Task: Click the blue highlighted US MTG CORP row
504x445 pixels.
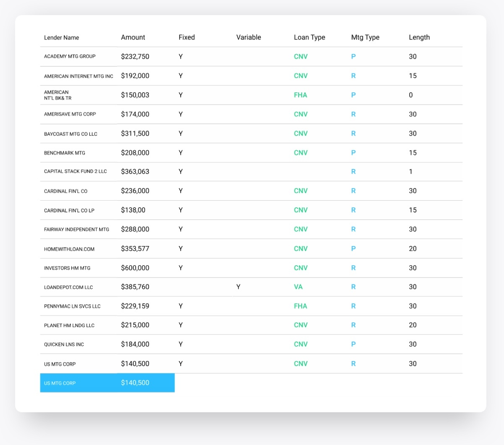Action: pos(107,383)
